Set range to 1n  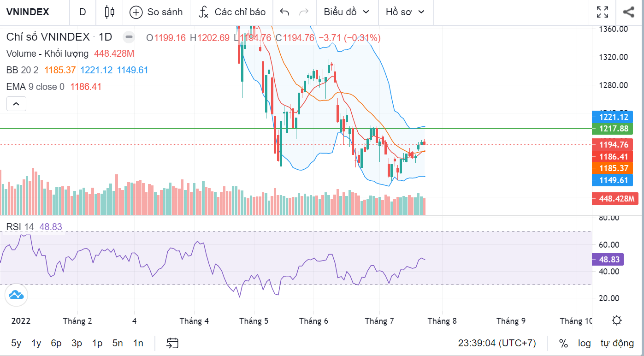point(138,343)
